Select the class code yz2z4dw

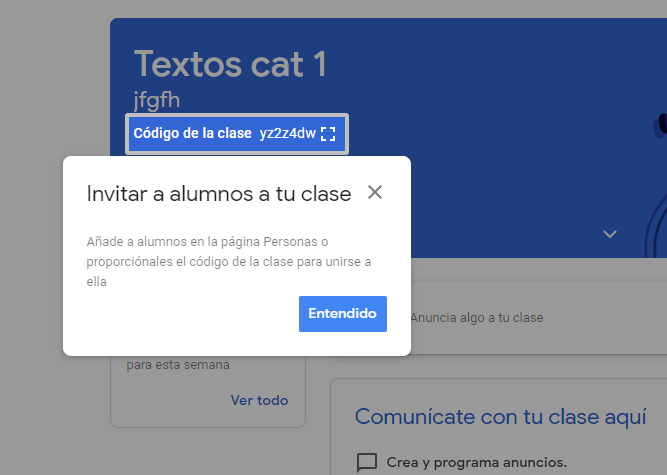point(287,134)
